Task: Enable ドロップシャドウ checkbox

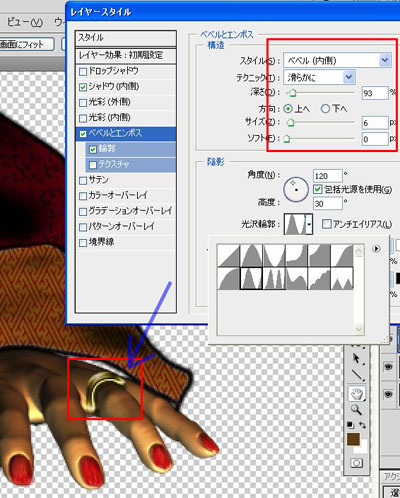Action: tap(83, 72)
